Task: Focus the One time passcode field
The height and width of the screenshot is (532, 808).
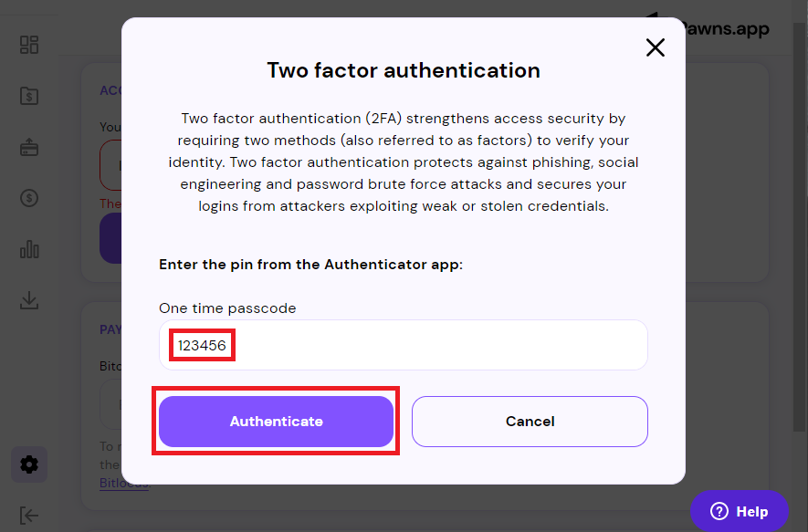Action: point(403,345)
